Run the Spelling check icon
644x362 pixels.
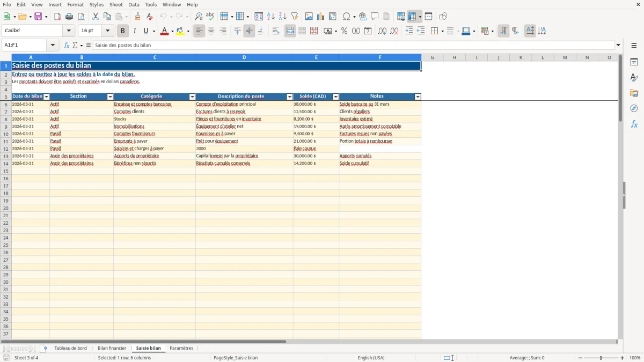[x=210, y=17]
